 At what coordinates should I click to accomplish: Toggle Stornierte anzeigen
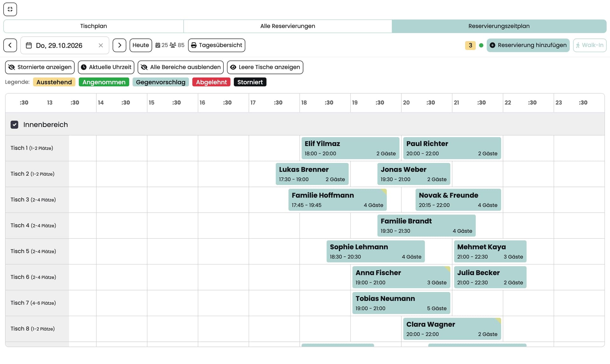tap(40, 67)
